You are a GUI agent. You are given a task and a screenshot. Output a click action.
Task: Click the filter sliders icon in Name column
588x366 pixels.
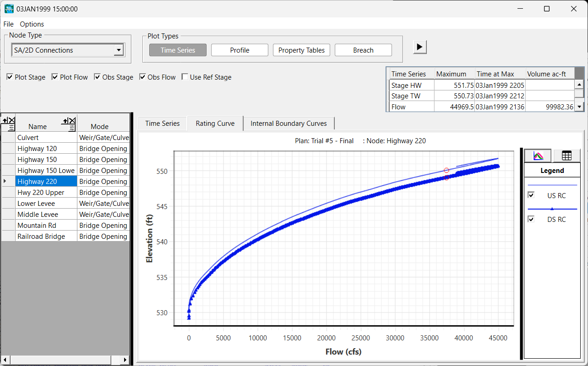pos(72,128)
